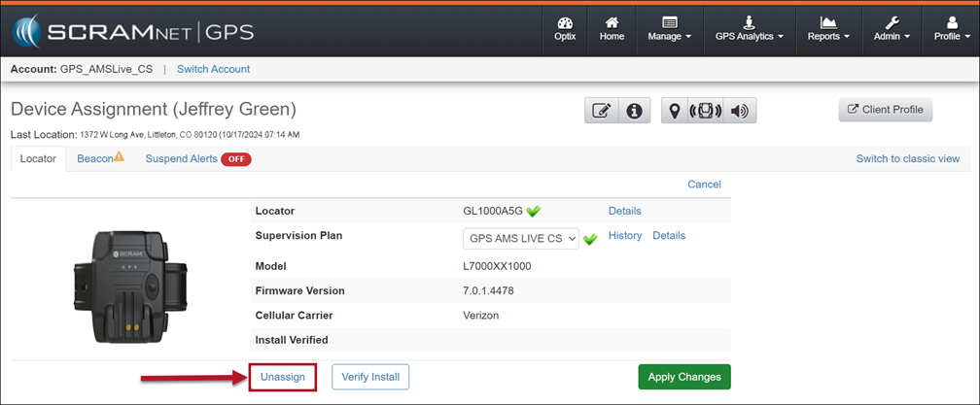Go to Home in the navbar

coord(612,29)
